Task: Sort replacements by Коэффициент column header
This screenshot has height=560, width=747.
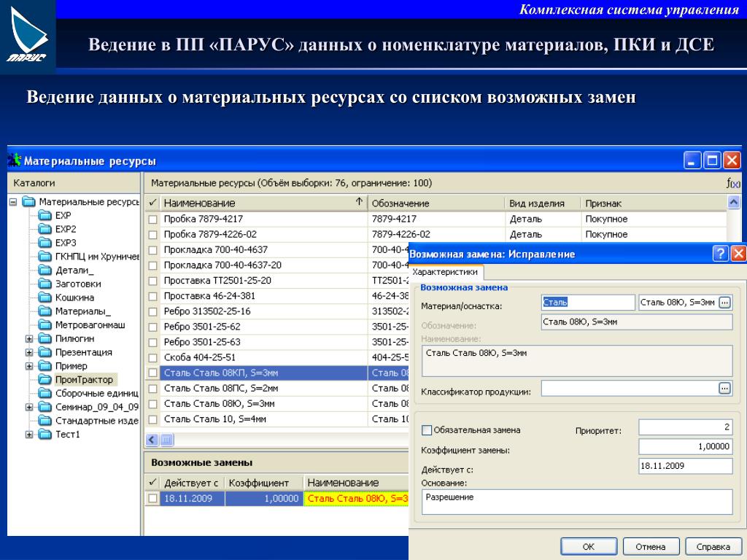Action: coord(264,483)
